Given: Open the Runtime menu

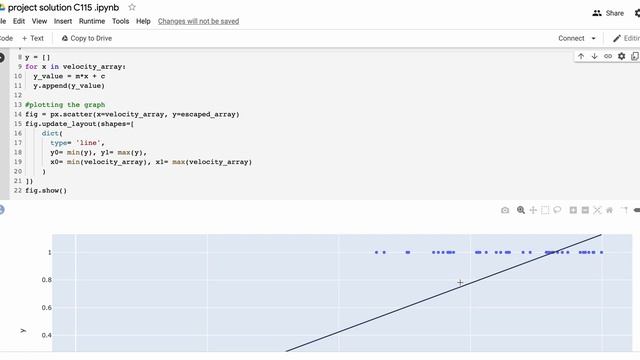Looking at the screenshot, I should 92,21.
